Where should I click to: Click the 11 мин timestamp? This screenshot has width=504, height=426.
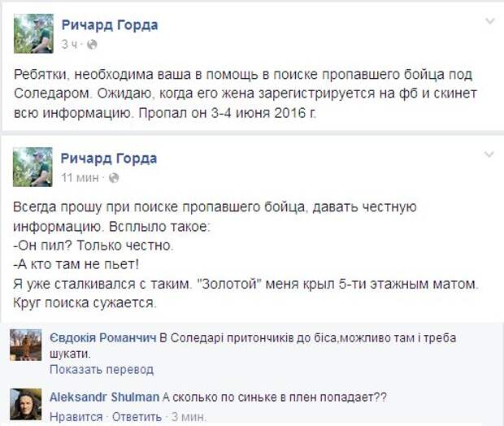[80, 177]
